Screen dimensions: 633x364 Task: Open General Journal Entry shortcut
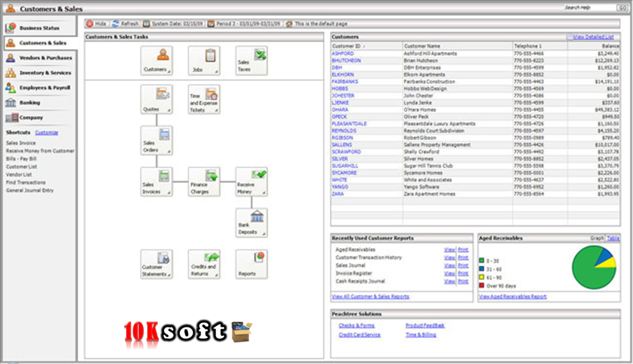pyautogui.click(x=29, y=190)
